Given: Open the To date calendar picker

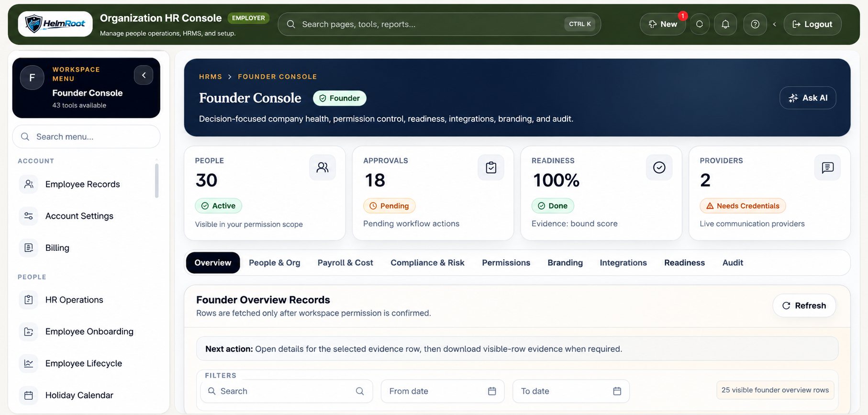Looking at the screenshot, I should point(617,391).
